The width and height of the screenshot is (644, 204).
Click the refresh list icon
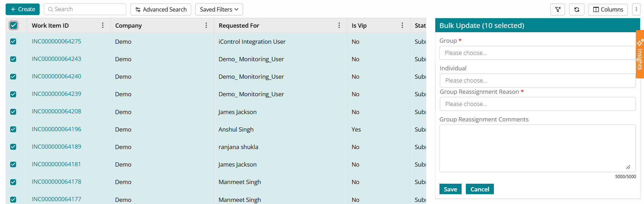coord(577,9)
